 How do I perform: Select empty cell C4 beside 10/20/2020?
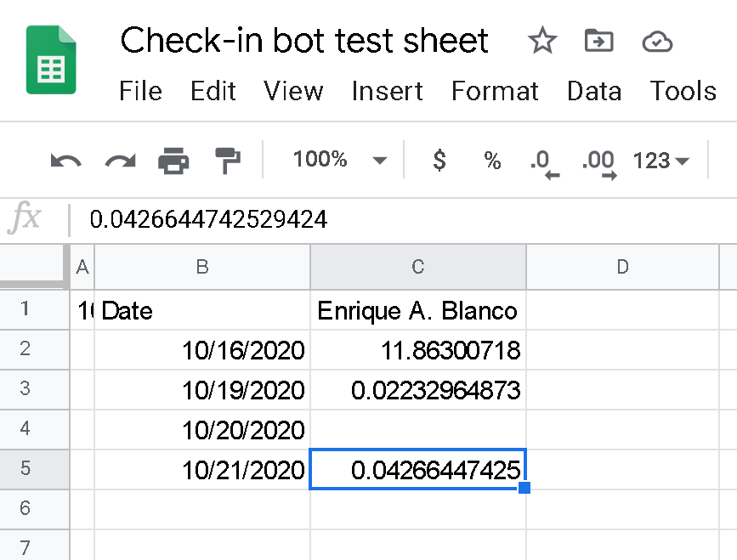click(x=418, y=430)
